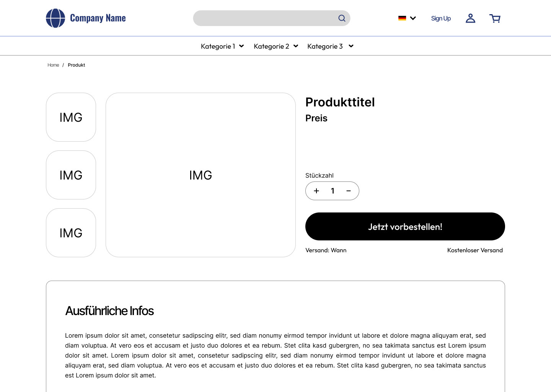Viewport: 551px width, 392px height.
Task: Click the search magnifier icon
Action: coord(342,18)
